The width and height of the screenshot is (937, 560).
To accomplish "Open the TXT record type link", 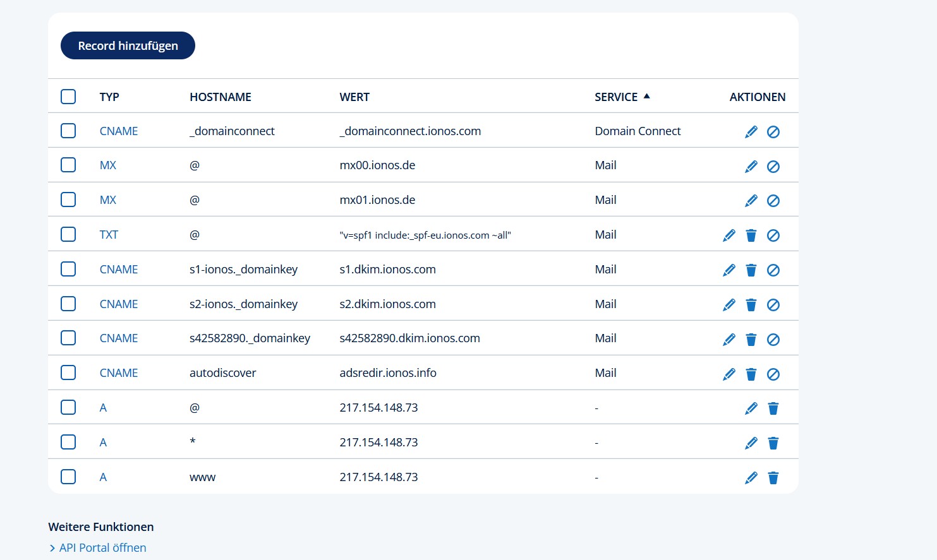I will (x=109, y=235).
